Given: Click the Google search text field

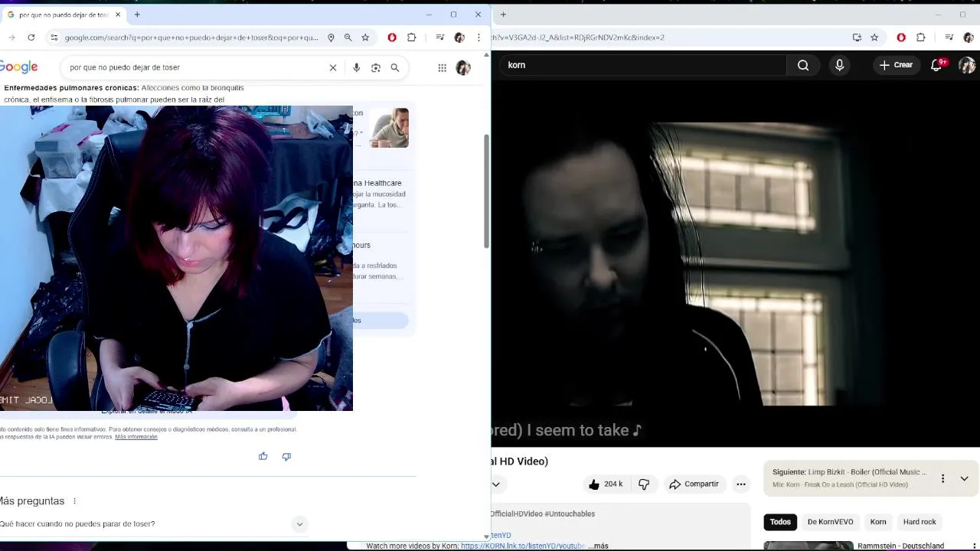Looking at the screenshot, I should pos(195,67).
